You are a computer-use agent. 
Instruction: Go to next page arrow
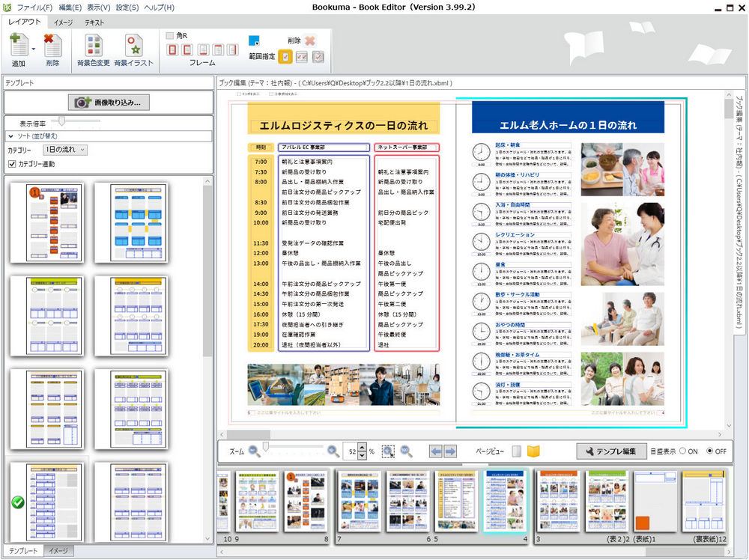click(x=450, y=451)
